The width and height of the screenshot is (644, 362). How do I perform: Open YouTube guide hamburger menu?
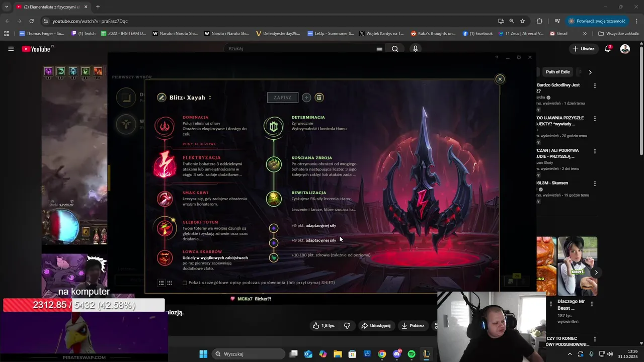click(x=11, y=49)
